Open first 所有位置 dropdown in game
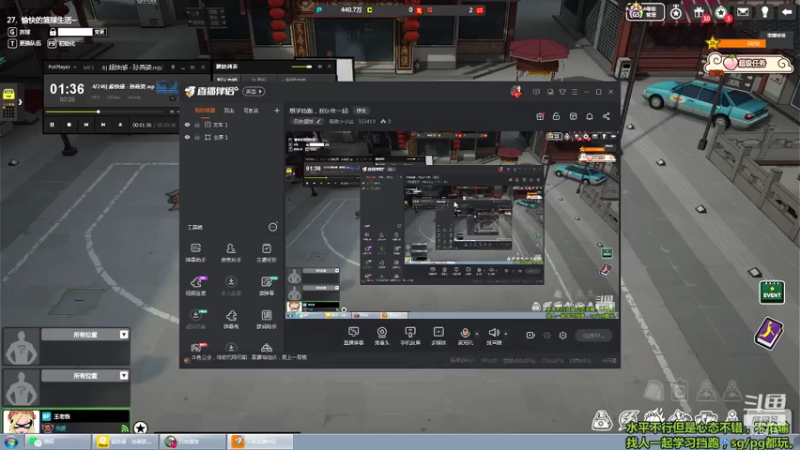Screen dimensions: 800x450 tap(124, 335)
